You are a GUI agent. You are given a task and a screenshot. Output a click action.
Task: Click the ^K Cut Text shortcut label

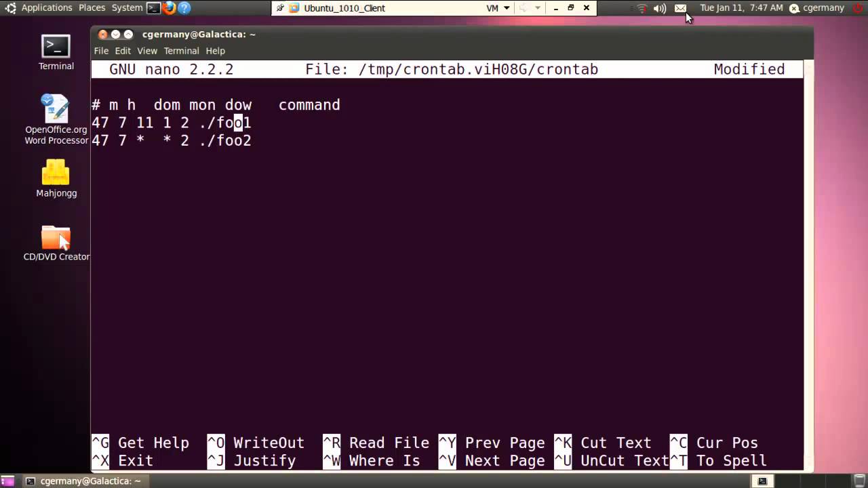(x=603, y=443)
